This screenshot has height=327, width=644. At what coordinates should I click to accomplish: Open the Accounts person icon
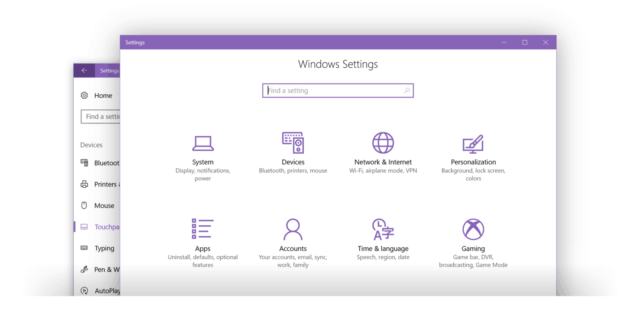coord(293,229)
